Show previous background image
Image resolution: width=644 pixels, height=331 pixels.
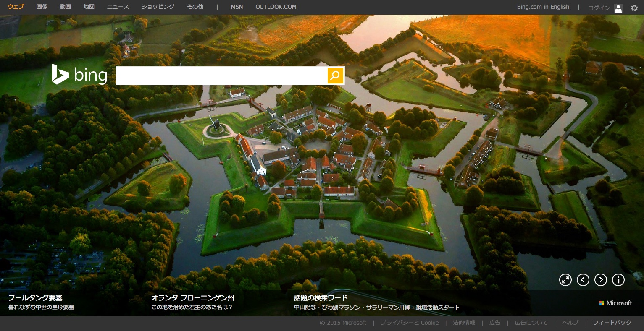click(x=583, y=280)
